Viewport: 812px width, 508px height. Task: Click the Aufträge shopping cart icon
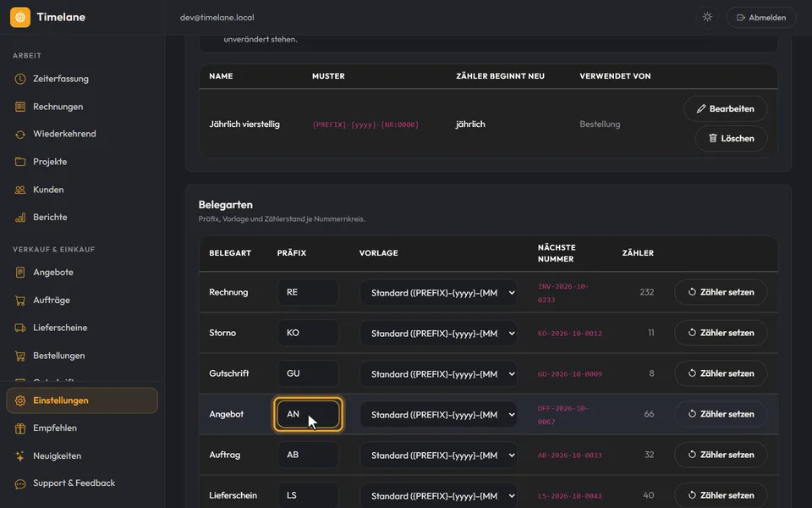(x=20, y=300)
